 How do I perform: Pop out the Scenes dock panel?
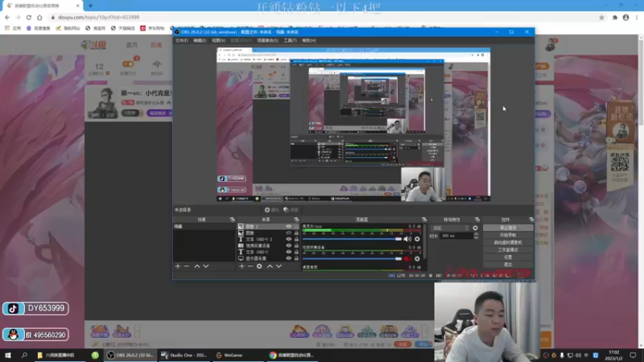tap(232, 220)
